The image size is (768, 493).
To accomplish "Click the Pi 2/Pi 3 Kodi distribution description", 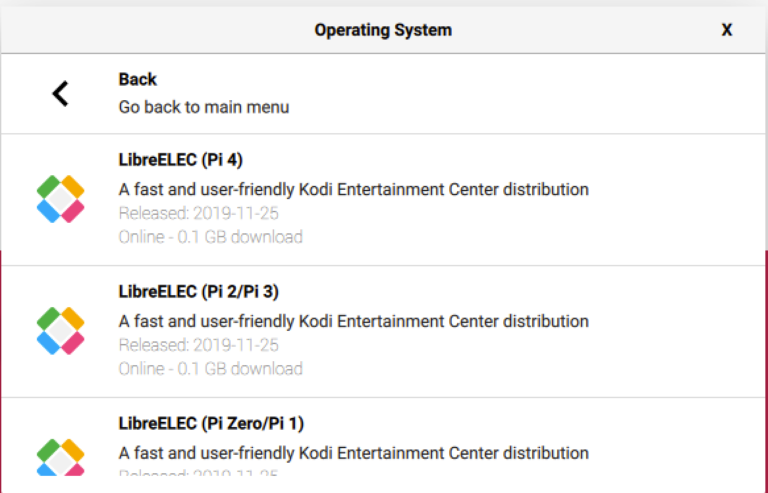I will (x=353, y=321).
